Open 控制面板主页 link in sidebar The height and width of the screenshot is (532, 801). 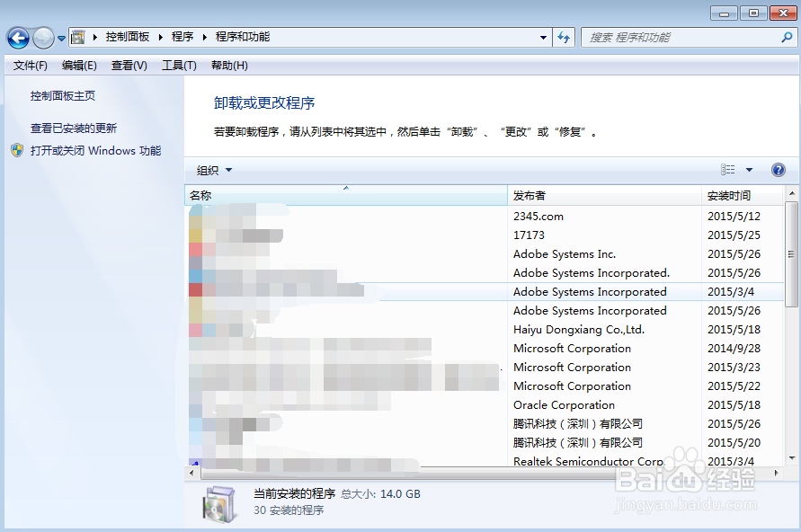(62, 96)
